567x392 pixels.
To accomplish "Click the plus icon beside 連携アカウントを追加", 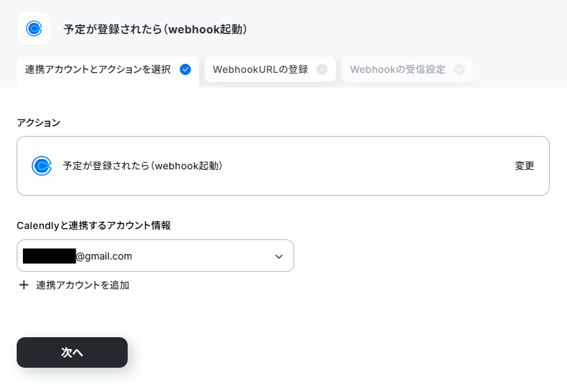I will (24, 285).
